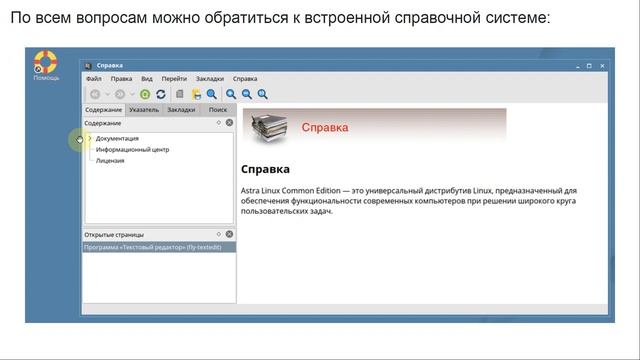Image resolution: width=640 pixels, height=360 pixels.
Task: Open the Помощь desktop shortcut
Action: click(x=46, y=65)
